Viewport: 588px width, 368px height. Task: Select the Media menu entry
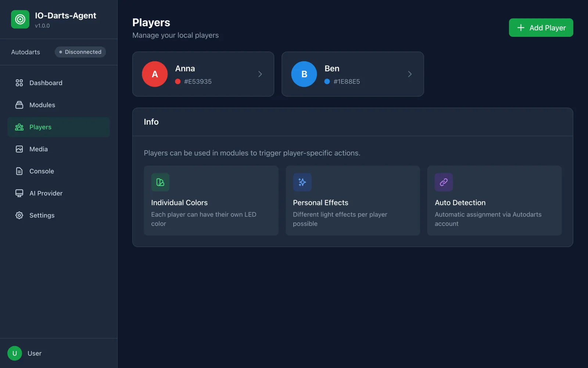(x=39, y=149)
